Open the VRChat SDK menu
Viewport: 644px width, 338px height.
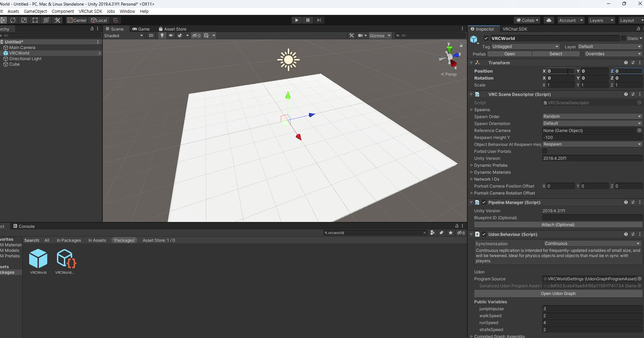click(x=90, y=11)
